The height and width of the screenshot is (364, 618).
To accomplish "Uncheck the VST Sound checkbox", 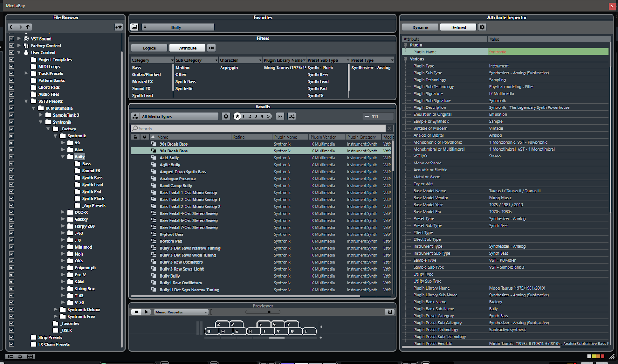I will point(11,39).
